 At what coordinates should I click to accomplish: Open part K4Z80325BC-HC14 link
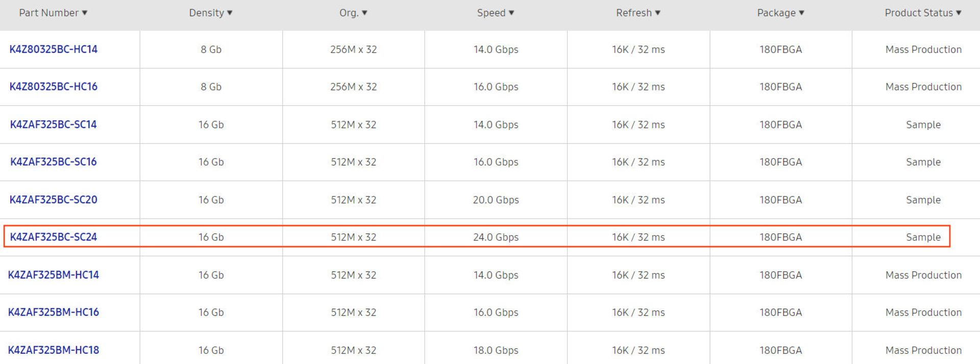pos(54,49)
